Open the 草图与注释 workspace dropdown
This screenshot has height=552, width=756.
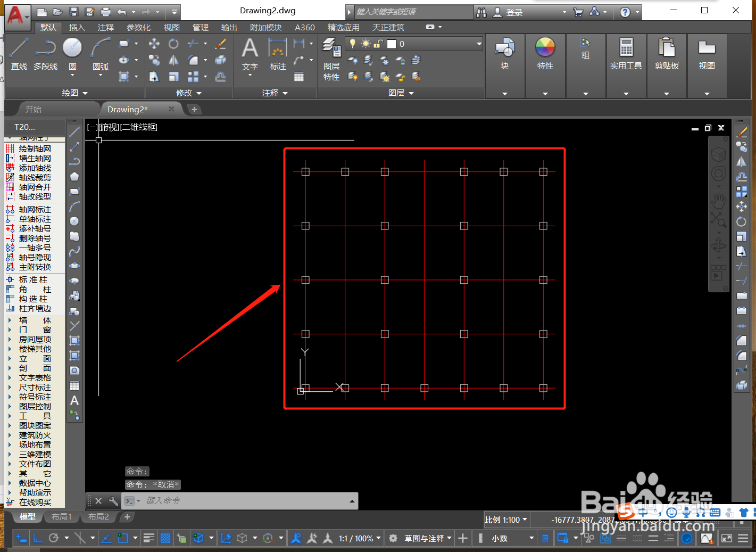click(x=428, y=538)
